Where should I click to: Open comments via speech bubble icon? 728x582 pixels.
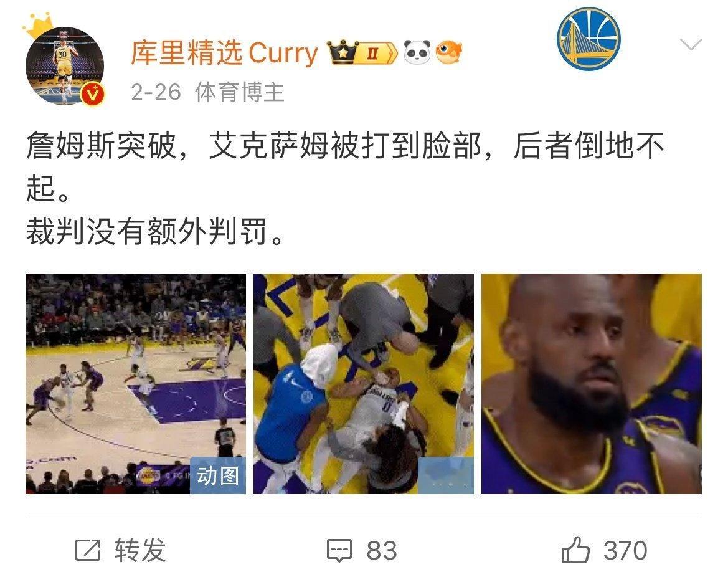point(339,550)
